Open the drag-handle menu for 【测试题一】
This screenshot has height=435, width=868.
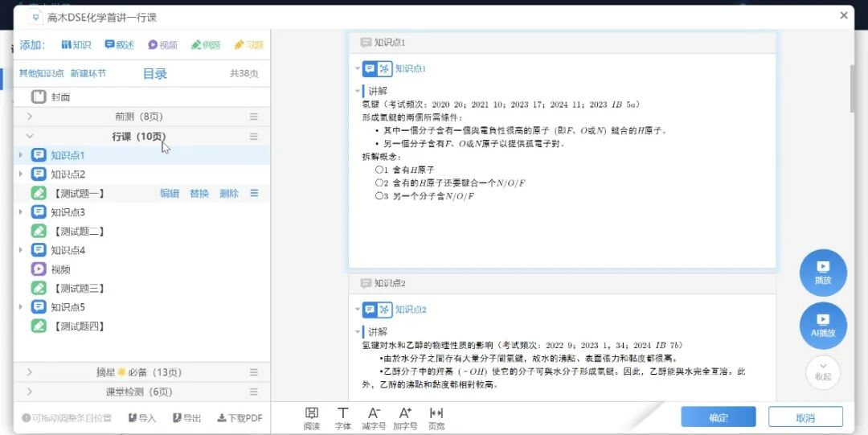(x=254, y=194)
